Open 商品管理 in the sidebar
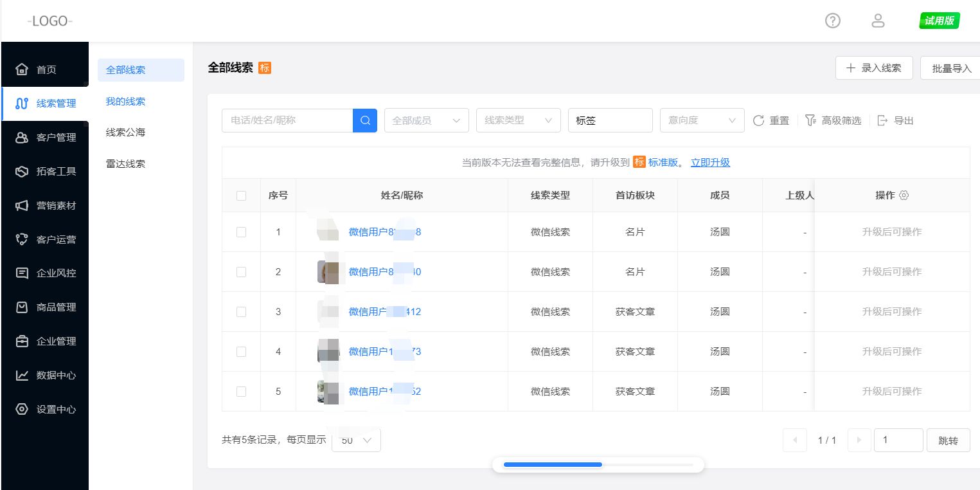 (x=45, y=307)
